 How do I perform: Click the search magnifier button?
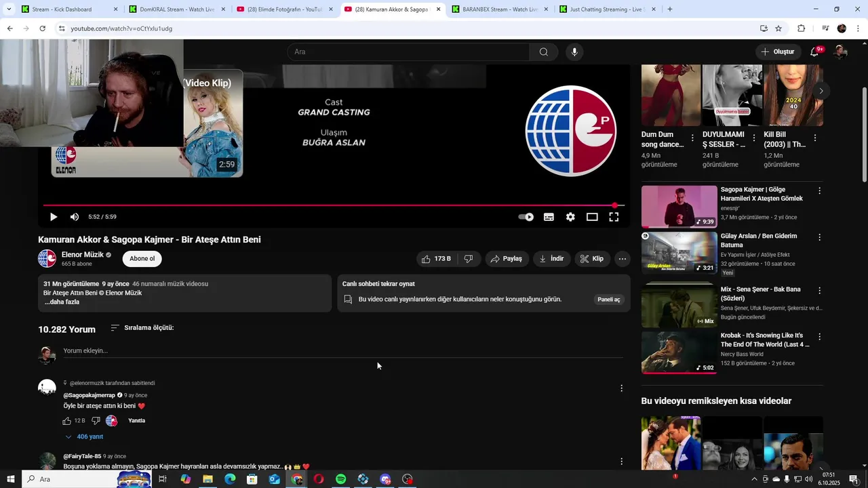click(544, 52)
